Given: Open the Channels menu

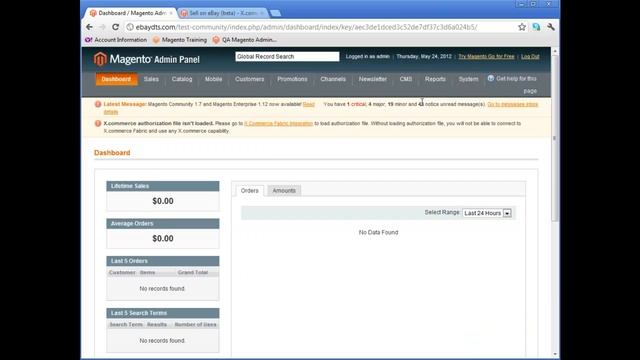Looking at the screenshot, I should coord(333,79).
